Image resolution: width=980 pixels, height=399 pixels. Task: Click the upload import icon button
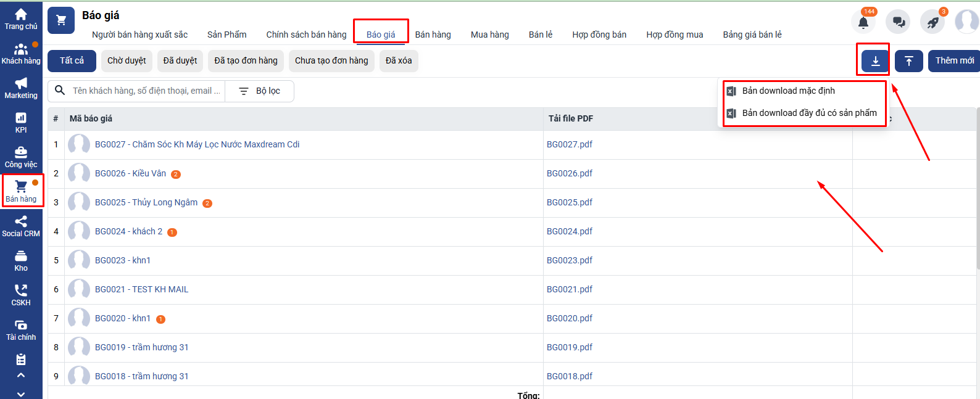(908, 61)
